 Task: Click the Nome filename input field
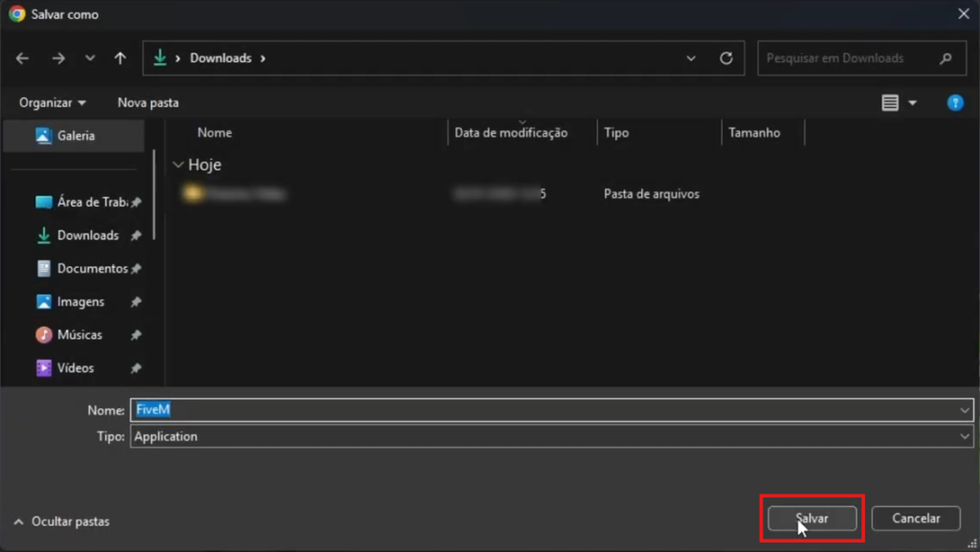pyautogui.click(x=546, y=409)
